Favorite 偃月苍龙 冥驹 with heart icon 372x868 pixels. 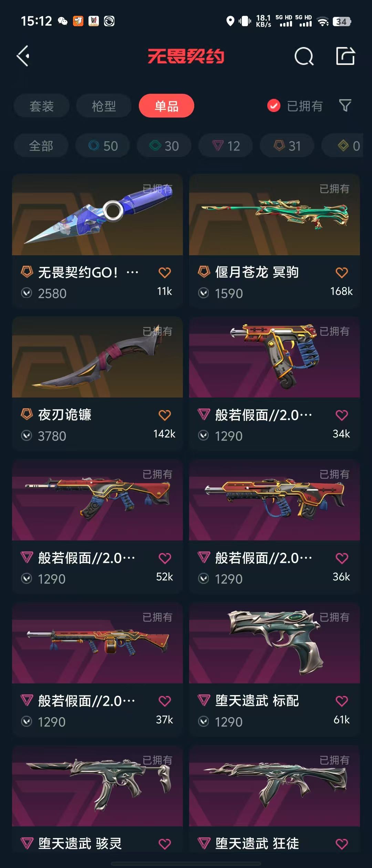(x=342, y=272)
